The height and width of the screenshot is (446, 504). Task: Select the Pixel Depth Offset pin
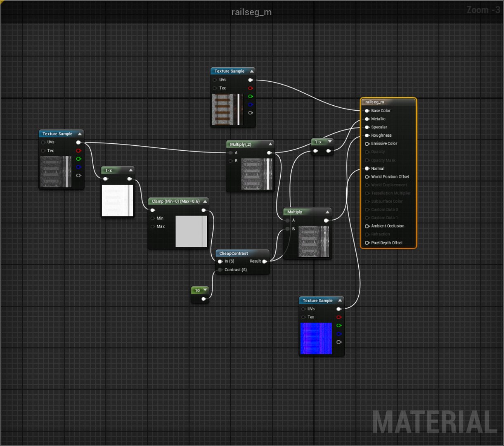(x=367, y=243)
